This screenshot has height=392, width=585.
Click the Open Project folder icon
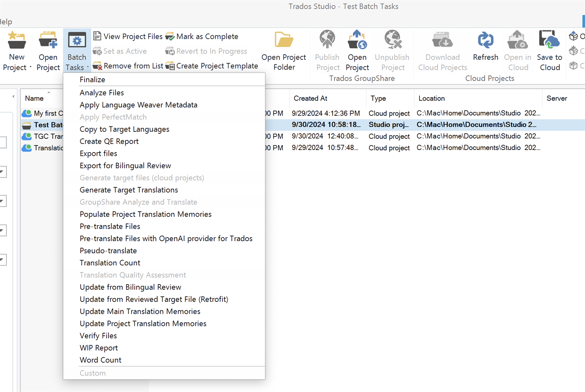[x=48, y=40]
